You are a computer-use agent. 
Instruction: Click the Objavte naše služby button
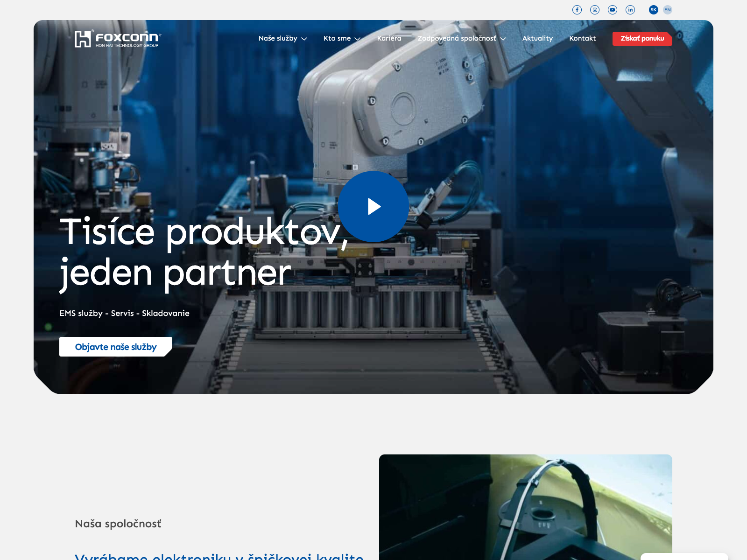pyautogui.click(x=115, y=347)
